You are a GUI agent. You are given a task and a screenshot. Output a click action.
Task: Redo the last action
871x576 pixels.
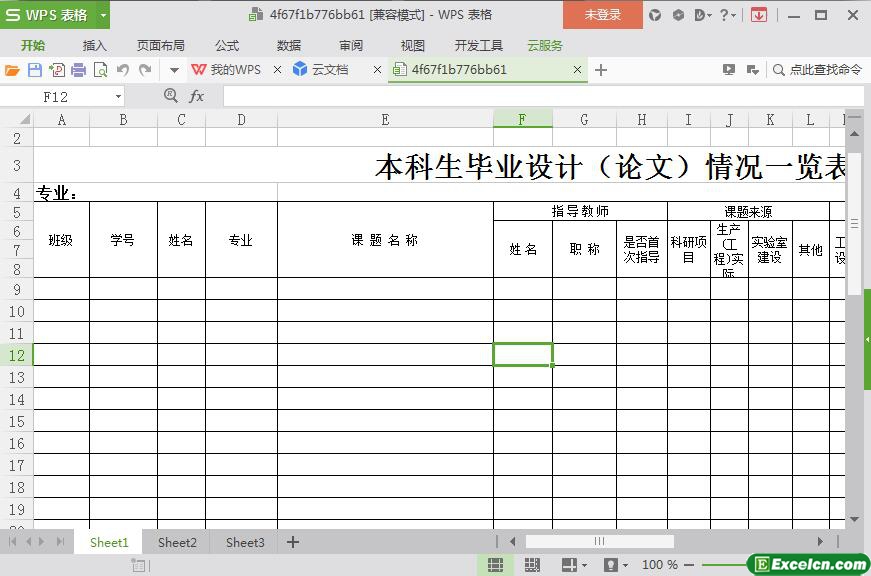click(145, 70)
